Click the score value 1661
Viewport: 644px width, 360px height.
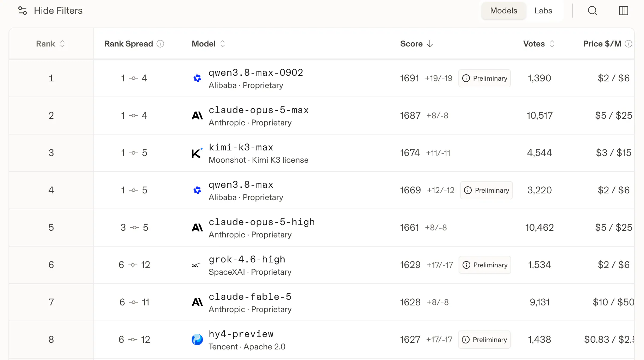(409, 228)
